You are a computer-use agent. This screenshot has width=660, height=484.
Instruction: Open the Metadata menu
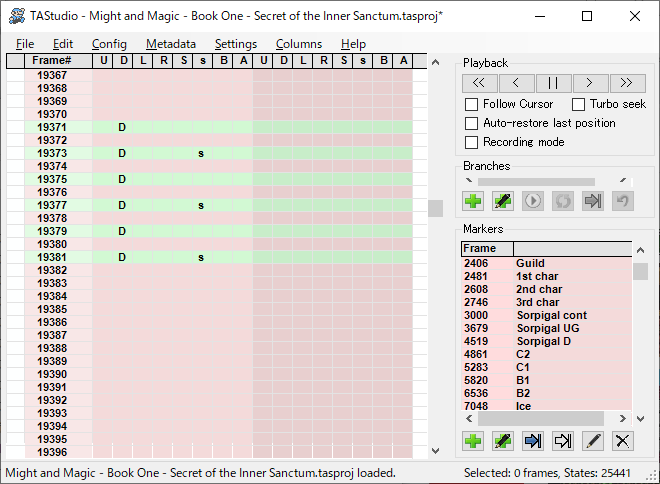coord(170,44)
